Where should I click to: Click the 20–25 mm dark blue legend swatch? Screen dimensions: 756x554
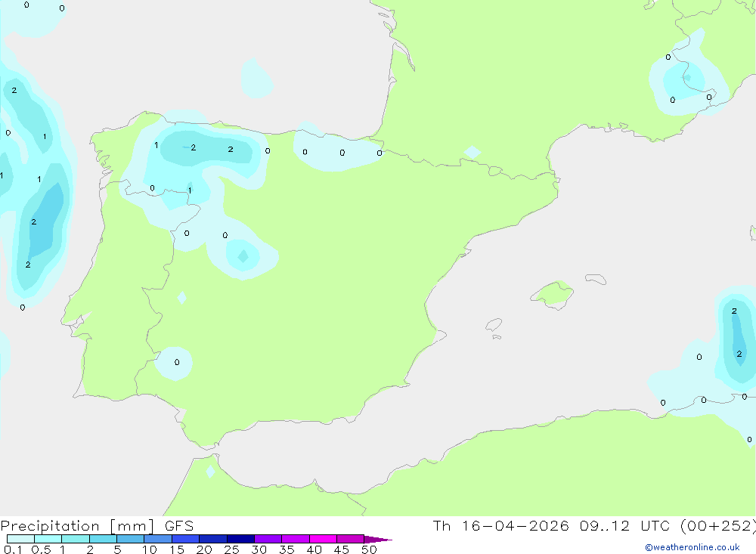pyautogui.click(x=213, y=539)
